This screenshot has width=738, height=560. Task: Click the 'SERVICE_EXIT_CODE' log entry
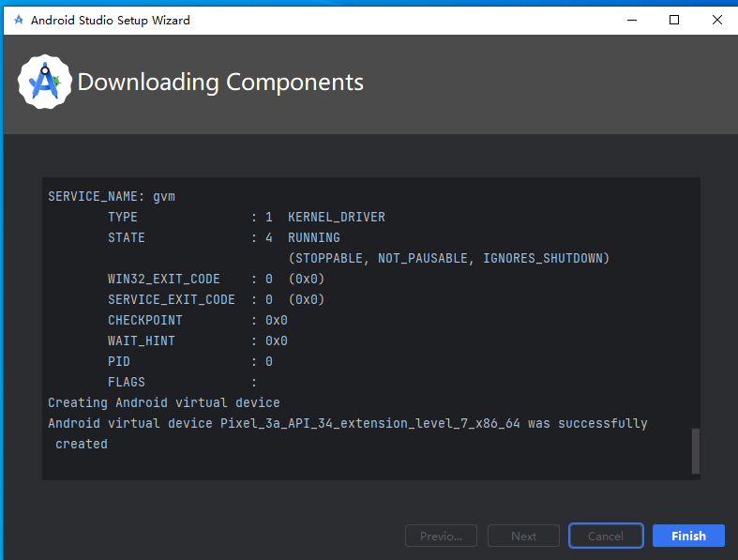coord(172,299)
